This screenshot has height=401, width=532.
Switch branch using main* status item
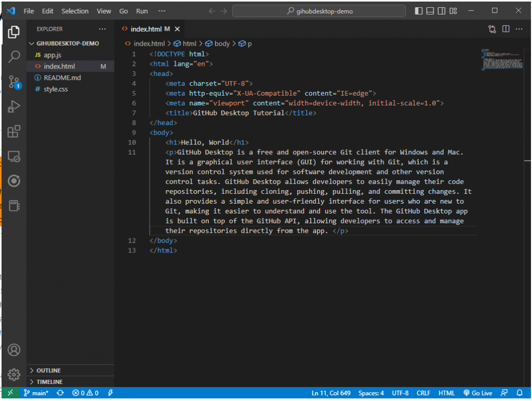(36, 393)
